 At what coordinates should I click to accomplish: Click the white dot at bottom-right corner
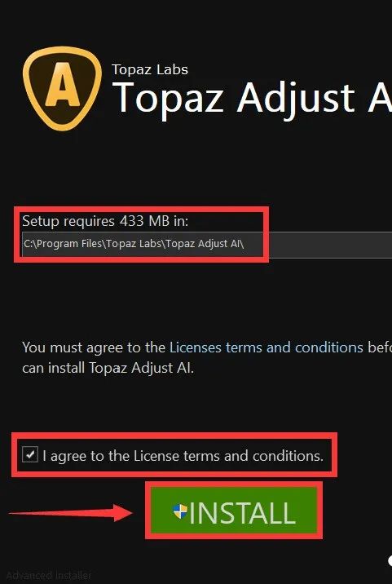(x=390, y=560)
